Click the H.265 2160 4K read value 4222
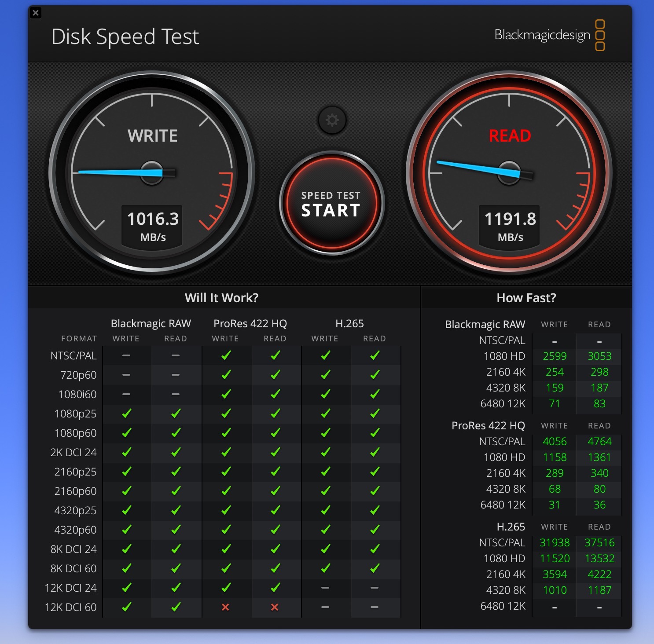The height and width of the screenshot is (644, 654). click(x=599, y=574)
